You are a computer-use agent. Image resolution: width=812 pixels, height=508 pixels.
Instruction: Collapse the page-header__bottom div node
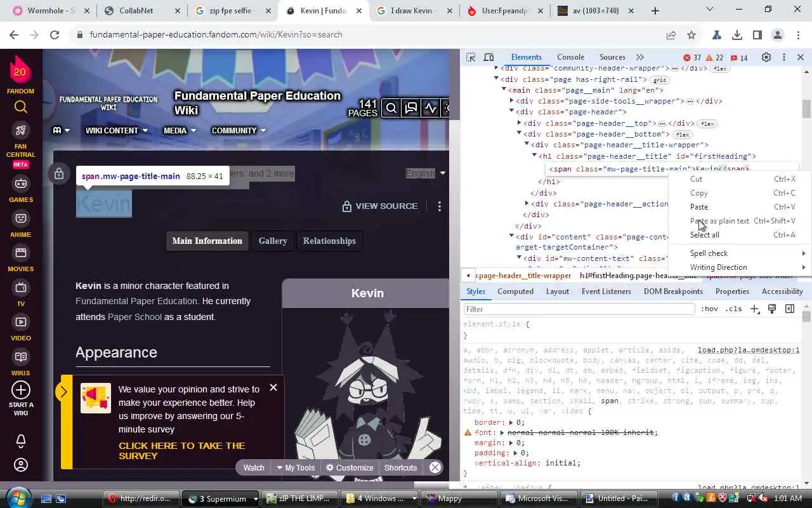coord(519,134)
